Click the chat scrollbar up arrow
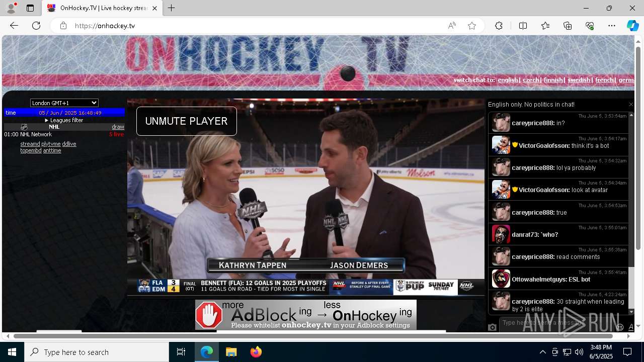The height and width of the screenshot is (362, 644). (x=631, y=115)
